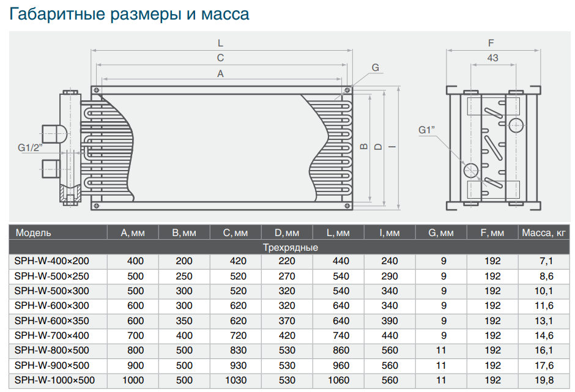Select model name SPH-W-800×500
Screen dimensions: 575x392
click(x=52, y=350)
